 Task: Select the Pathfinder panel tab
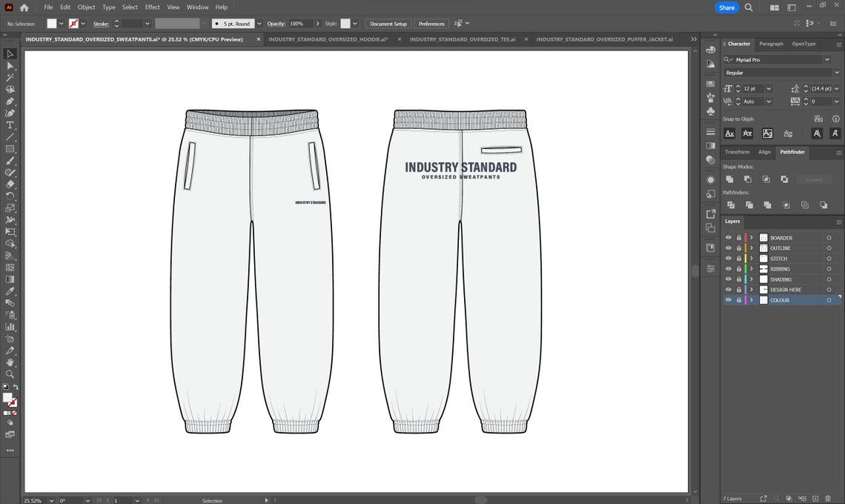point(792,152)
